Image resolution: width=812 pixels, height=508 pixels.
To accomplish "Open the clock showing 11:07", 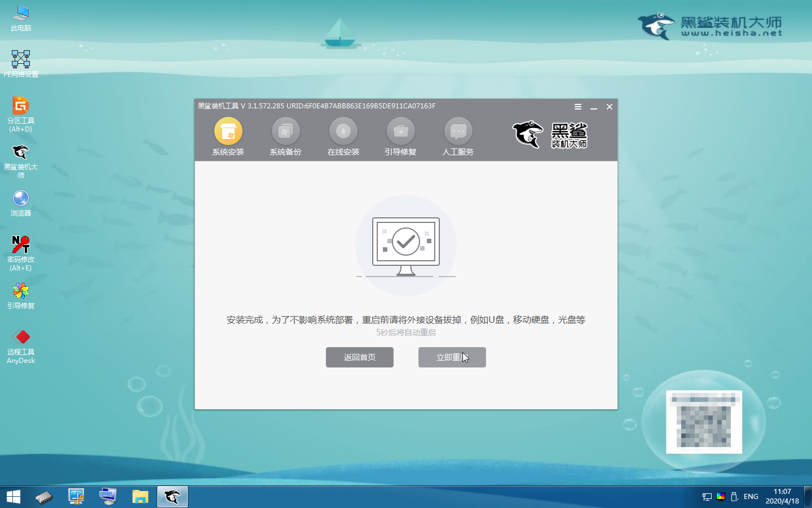I will [782, 497].
